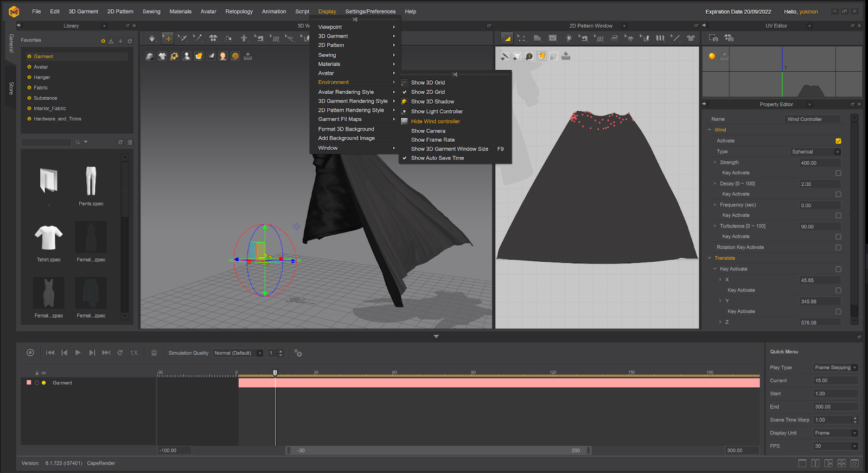
Task: Click the trash icon in animation toolbar
Action: pos(154,353)
